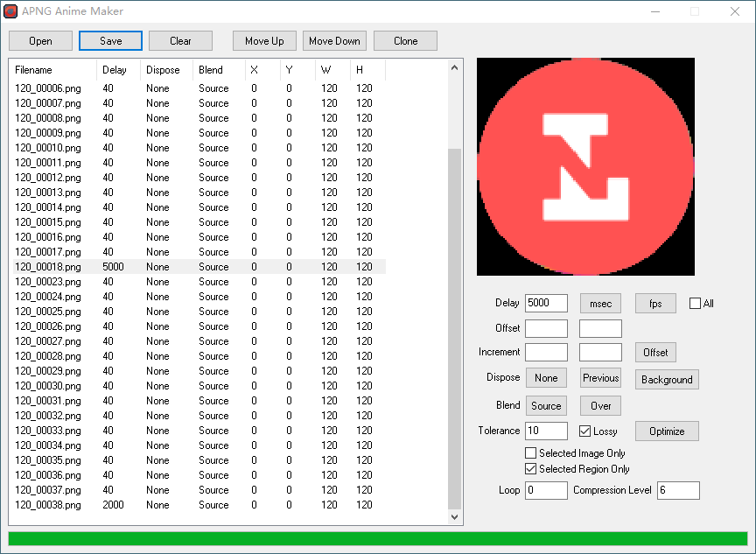Set dispose to Previous
Screen dimensions: 756x554
click(600, 378)
